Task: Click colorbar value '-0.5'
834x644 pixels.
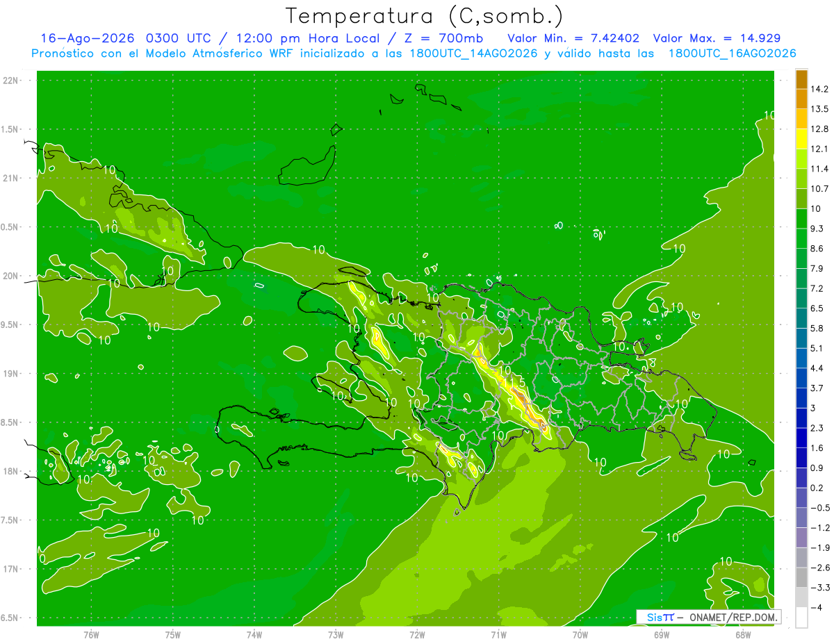Action: coord(820,508)
